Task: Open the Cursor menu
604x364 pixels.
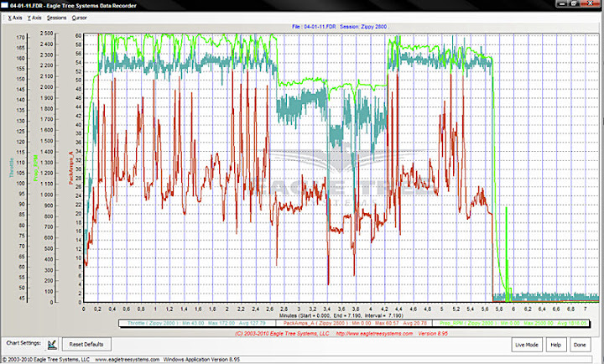Action: coord(80,18)
